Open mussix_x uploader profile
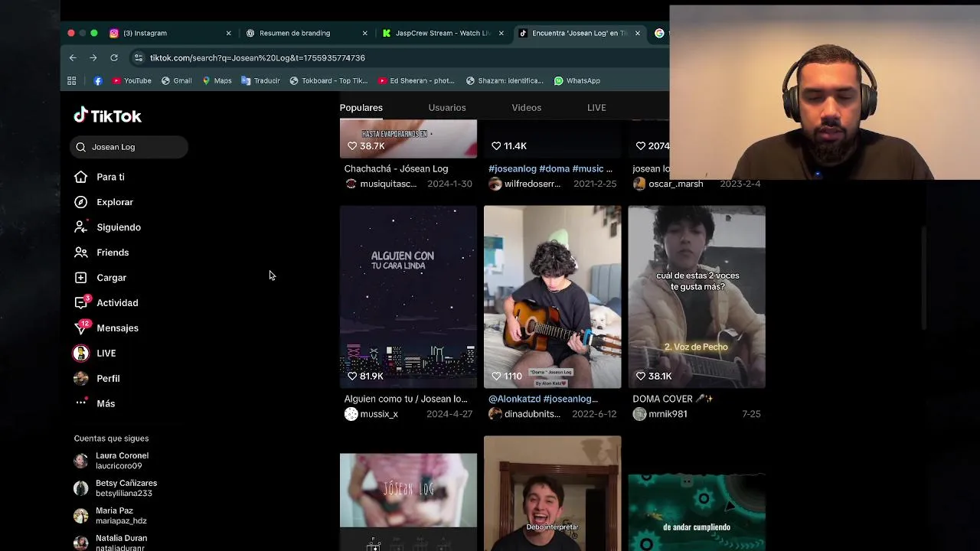This screenshot has height=551, width=980. coord(371,414)
